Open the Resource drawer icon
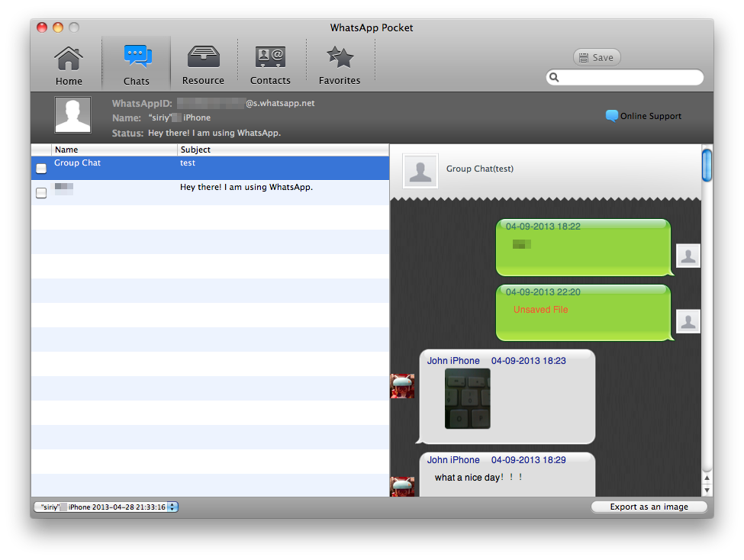Viewport: 744px width, 560px height. point(203,58)
